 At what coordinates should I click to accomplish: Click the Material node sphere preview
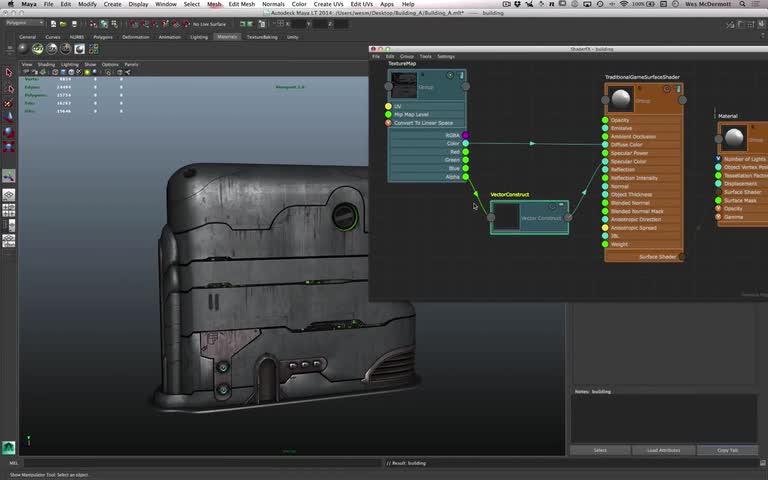point(734,138)
